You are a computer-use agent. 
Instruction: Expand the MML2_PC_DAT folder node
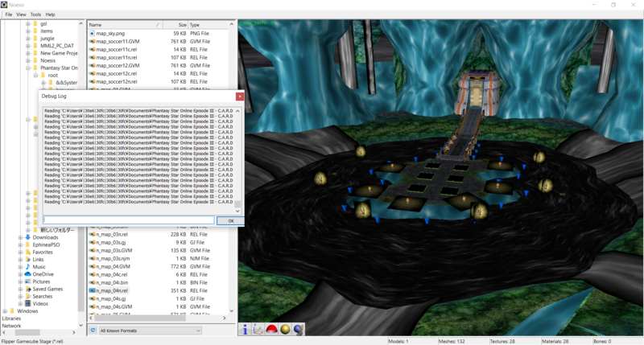coord(28,46)
